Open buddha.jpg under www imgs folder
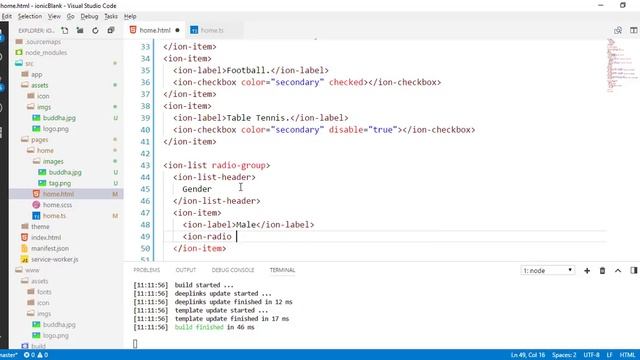The image size is (640, 360). point(59,324)
